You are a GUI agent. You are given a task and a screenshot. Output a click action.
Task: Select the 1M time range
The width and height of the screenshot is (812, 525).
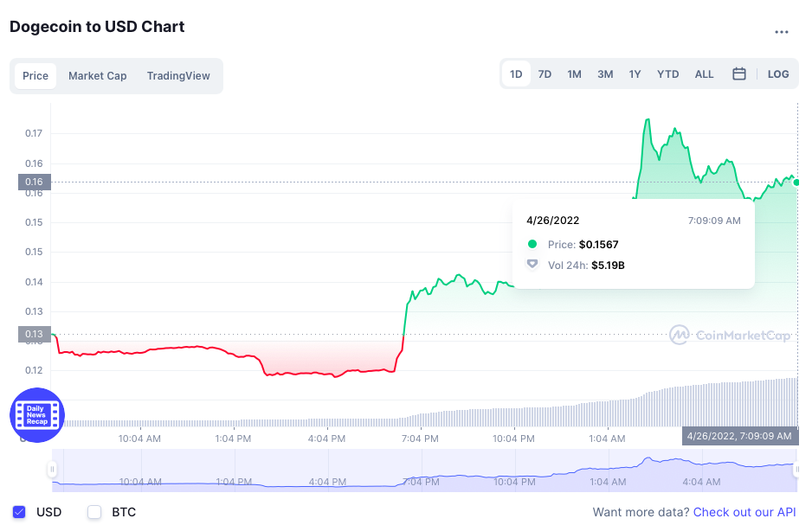pos(574,74)
